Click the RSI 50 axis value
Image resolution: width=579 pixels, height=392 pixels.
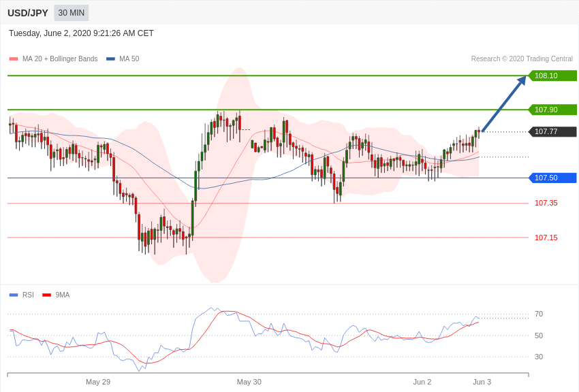coord(539,336)
